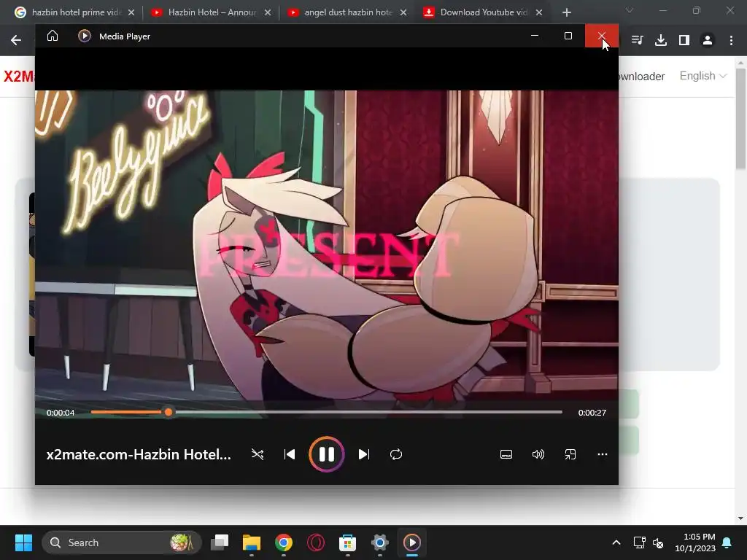The image size is (747, 560).
Task: Minimize the Media Player window
Action: 535,36
